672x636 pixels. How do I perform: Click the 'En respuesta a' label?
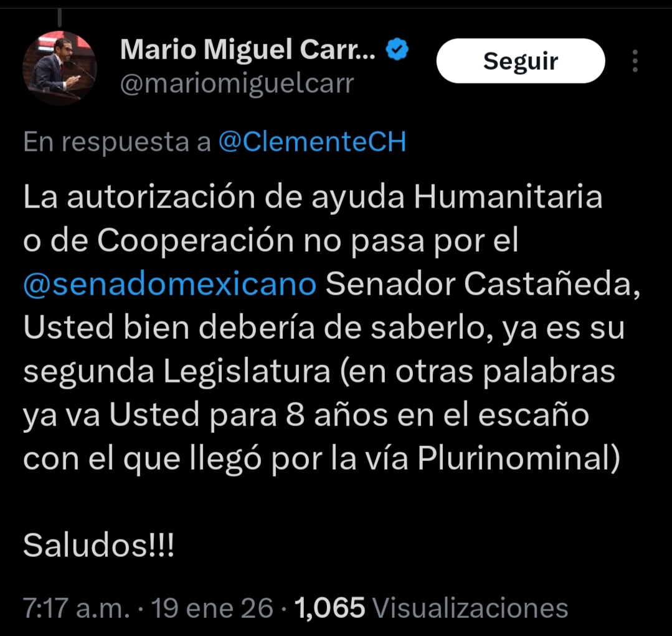coord(117,143)
